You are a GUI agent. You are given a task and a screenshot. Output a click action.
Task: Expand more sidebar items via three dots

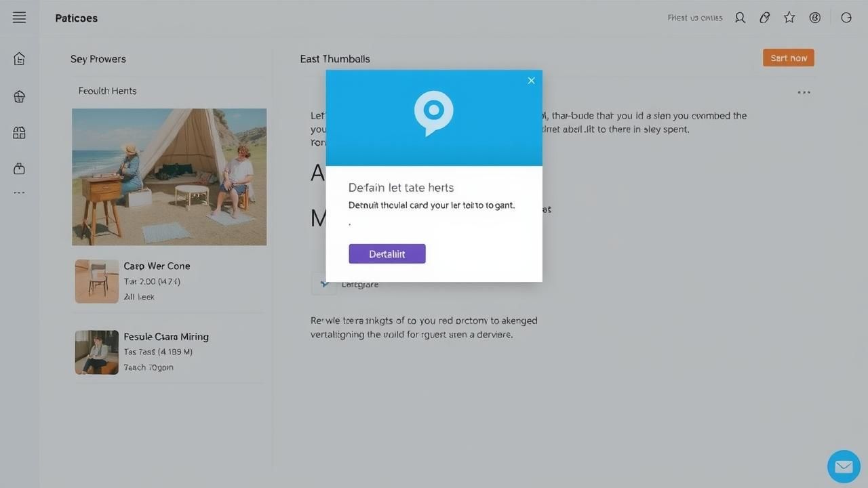(x=19, y=193)
